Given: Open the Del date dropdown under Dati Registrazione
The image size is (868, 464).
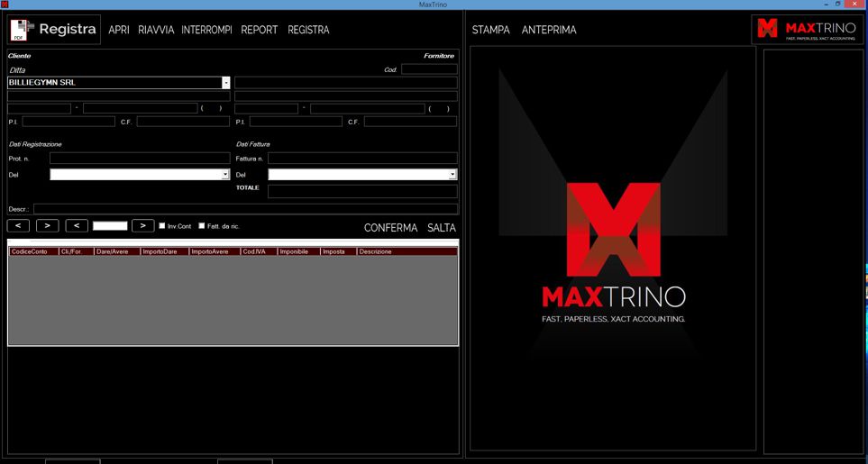Looking at the screenshot, I should pos(225,174).
